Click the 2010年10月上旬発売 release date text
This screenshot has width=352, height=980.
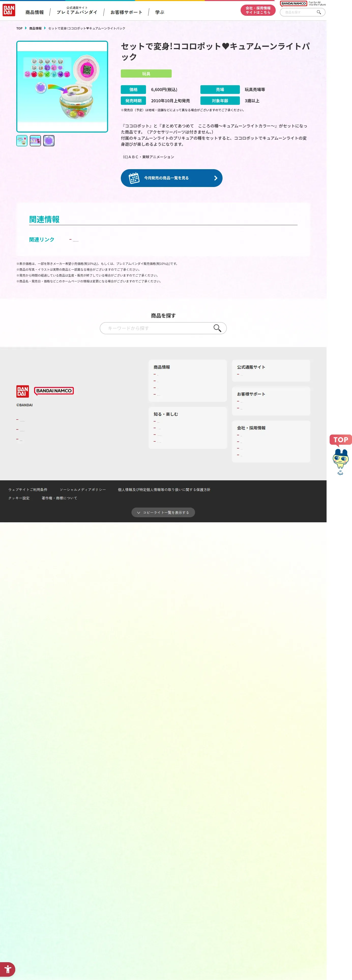pyautogui.click(x=170, y=101)
